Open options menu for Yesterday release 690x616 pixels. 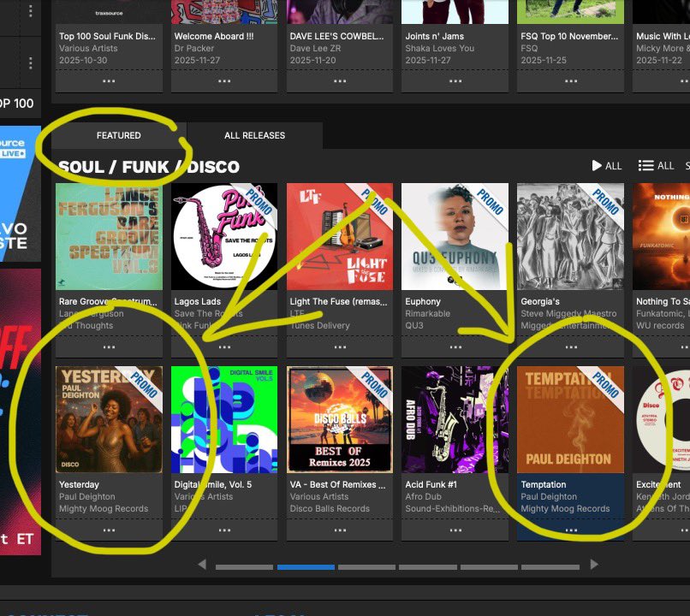tap(109, 530)
